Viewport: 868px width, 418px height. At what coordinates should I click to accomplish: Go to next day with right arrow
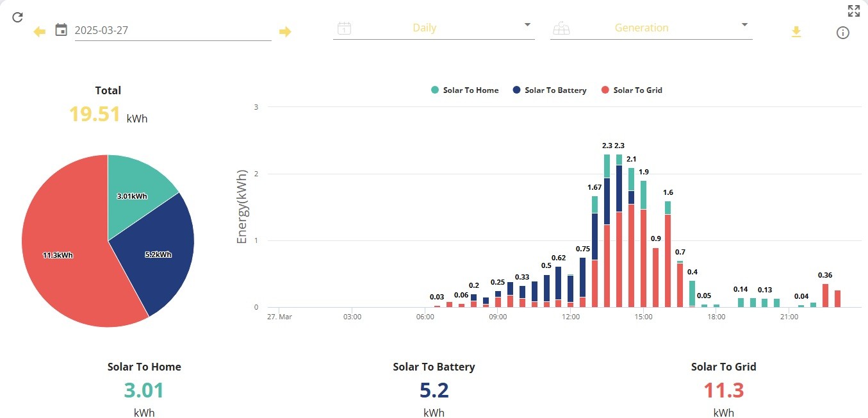coord(285,31)
